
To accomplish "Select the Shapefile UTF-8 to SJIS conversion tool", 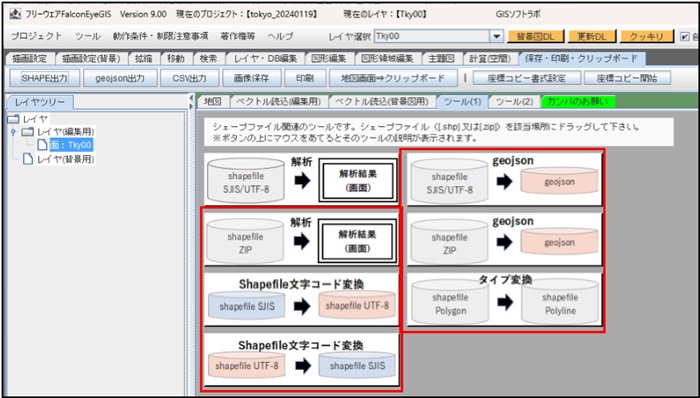I will click(301, 360).
